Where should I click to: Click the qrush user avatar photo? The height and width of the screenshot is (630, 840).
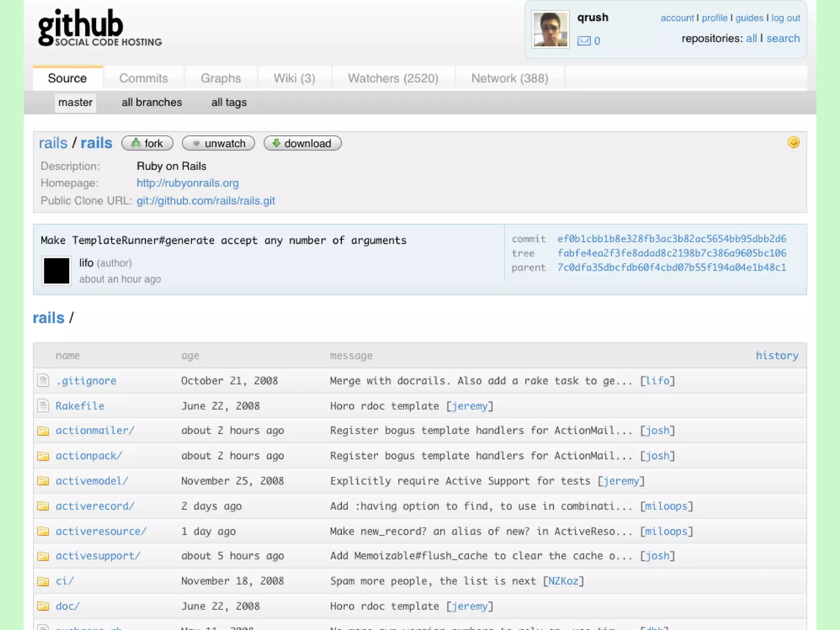pyautogui.click(x=550, y=30)
